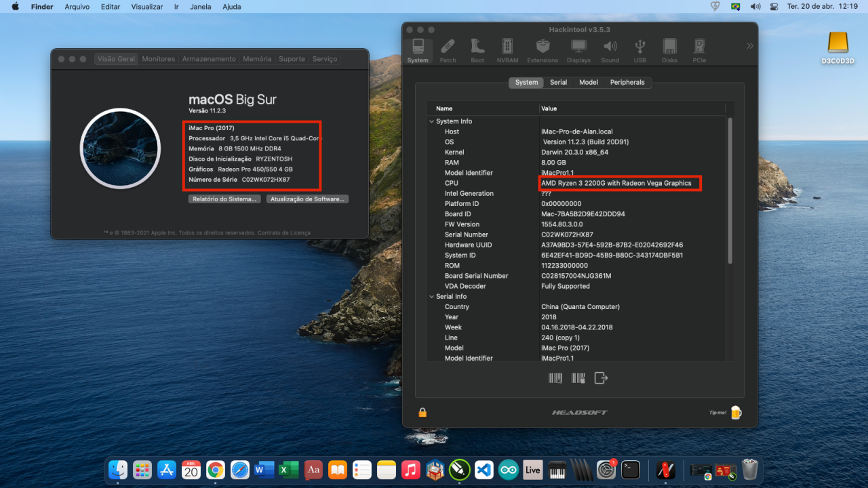The height and width of the screenshot is (488, 868).
Task: Open the Music app from the dock
Action: (x=410, y=469)
